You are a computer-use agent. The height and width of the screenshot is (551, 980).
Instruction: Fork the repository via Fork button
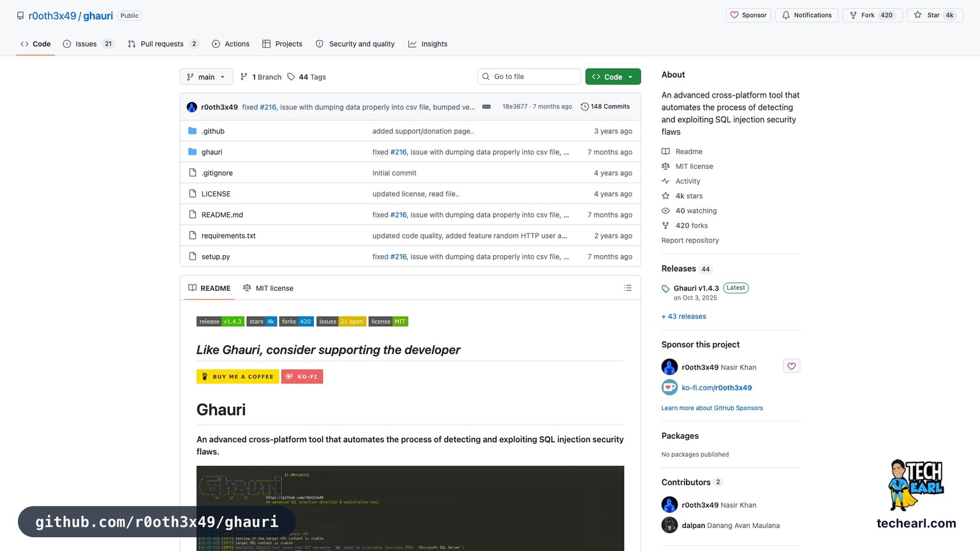coord(872,15)
